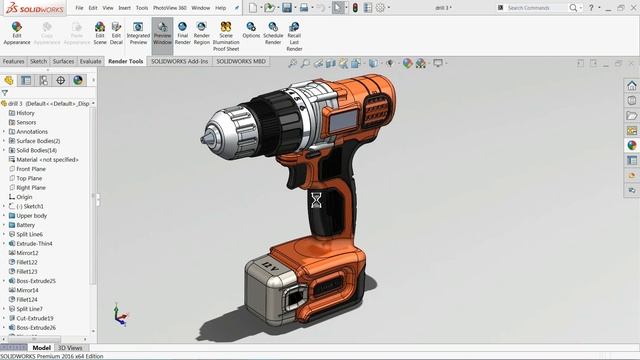Click the Rebuild traffic light icon

point(355,7)
